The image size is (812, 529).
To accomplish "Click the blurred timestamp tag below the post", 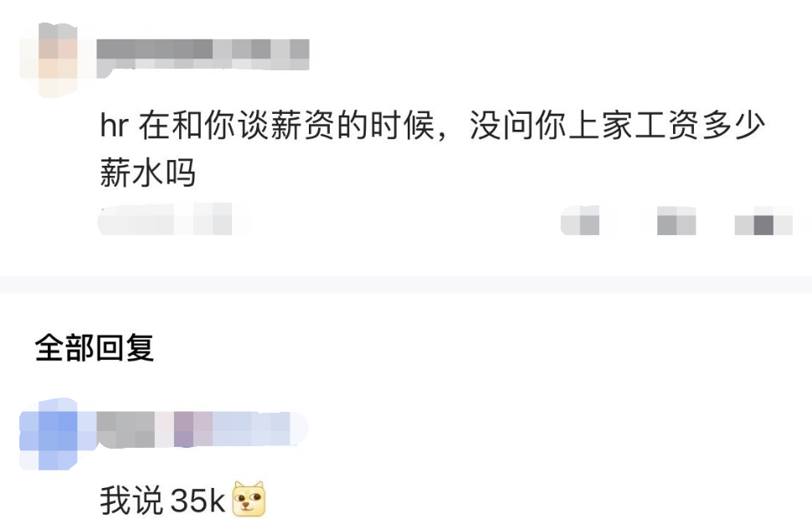I will [x=174, y=219].
